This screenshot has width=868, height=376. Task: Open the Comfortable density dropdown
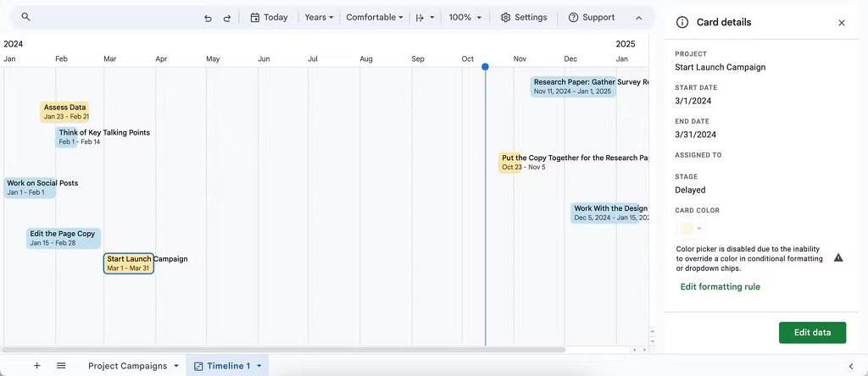374,17
